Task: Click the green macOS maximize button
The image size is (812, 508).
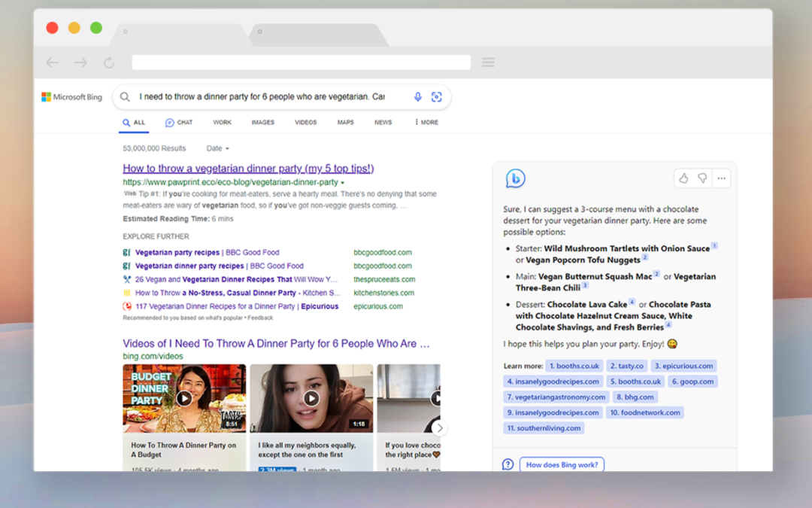Action: (96, 28)
